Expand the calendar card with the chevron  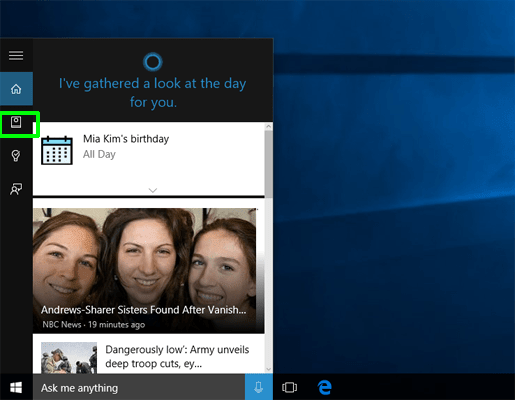tap(153, 190)
